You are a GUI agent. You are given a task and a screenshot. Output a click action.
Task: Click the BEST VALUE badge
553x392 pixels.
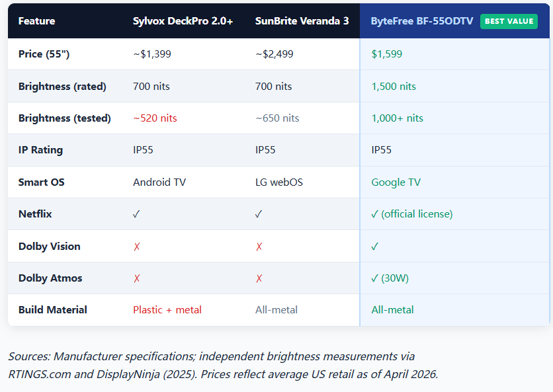(509, 21)
